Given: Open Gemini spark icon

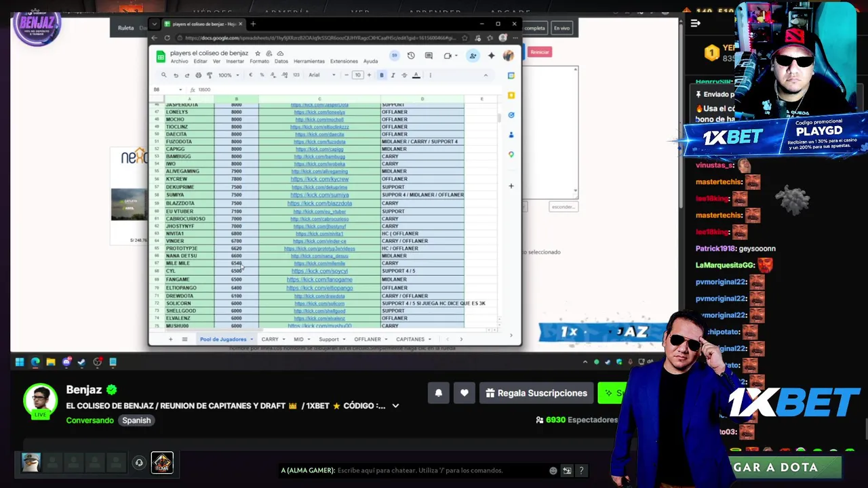Looking at the screenshot, I should pos(492,56).
